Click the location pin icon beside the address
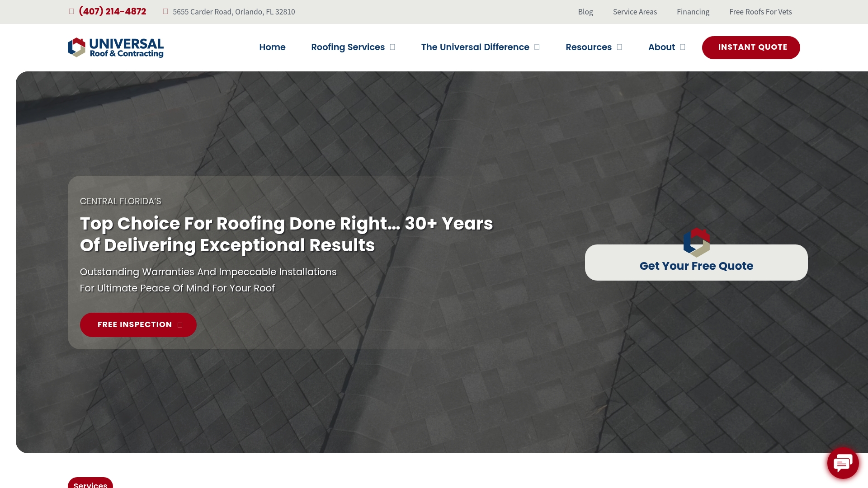The height and width of the screenshot is (488, 868). pyautogui.click(x=165, y=11)
